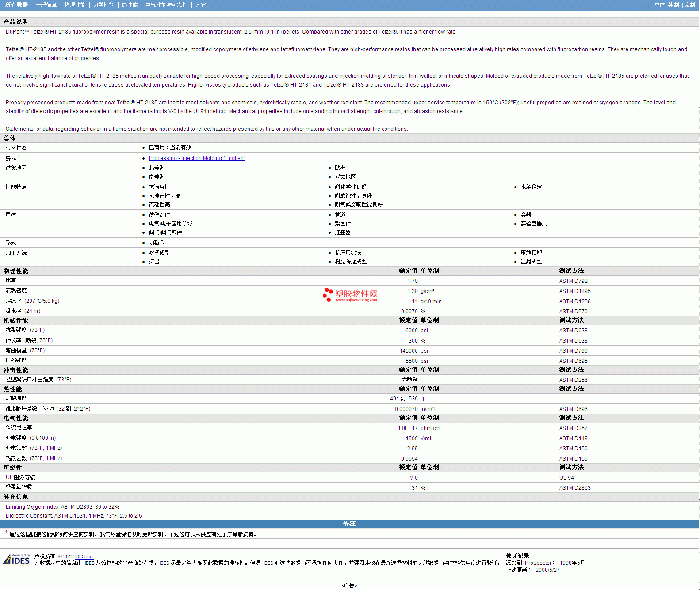Click the ASTM D1238 test method
The height and width of the screenshot is (590, 700).
575,301
